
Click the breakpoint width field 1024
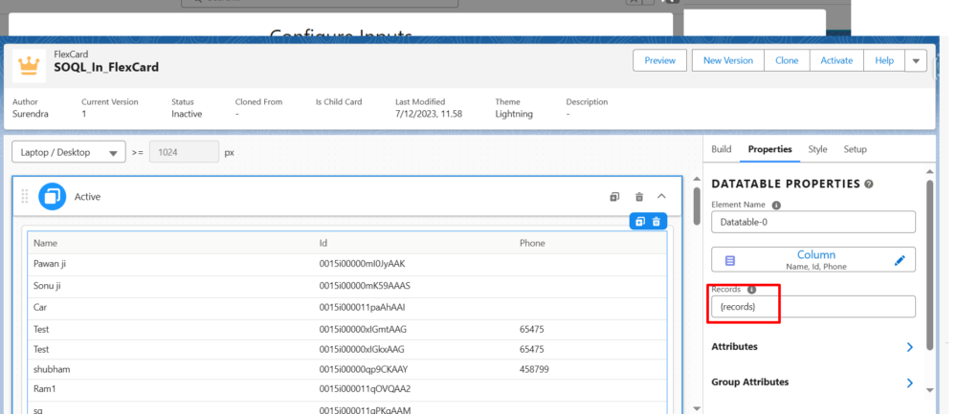(x=184, y=152)
